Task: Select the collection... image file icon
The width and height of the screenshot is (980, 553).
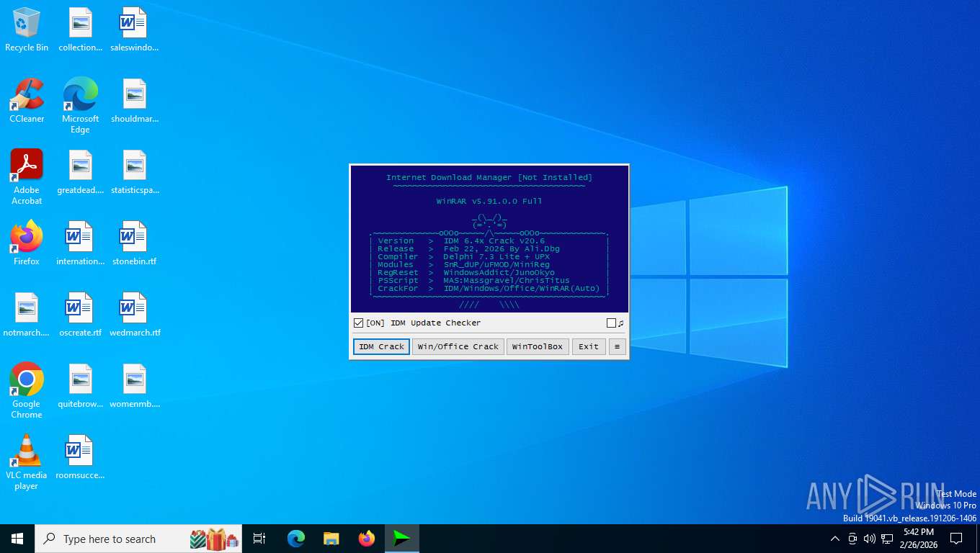Action: pos(81,30)
